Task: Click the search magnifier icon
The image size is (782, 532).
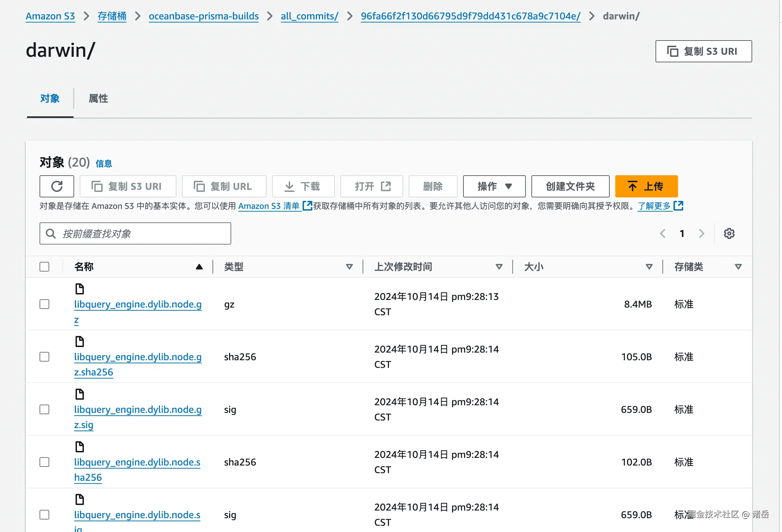Action: (51, 233)
